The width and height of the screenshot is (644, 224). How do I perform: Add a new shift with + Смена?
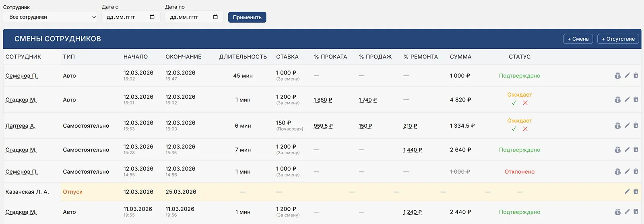coord(578,39)
